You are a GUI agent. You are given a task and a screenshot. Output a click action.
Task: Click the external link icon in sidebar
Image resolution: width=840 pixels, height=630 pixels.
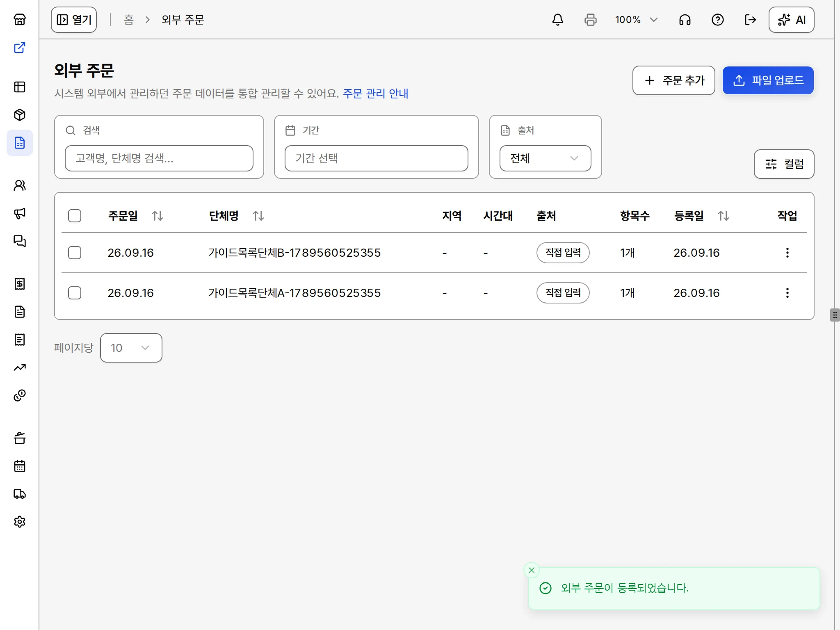click(x=20, y=48)
